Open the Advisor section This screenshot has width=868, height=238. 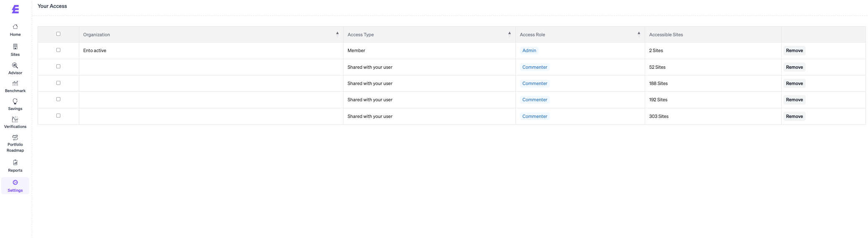coord(15,66)
